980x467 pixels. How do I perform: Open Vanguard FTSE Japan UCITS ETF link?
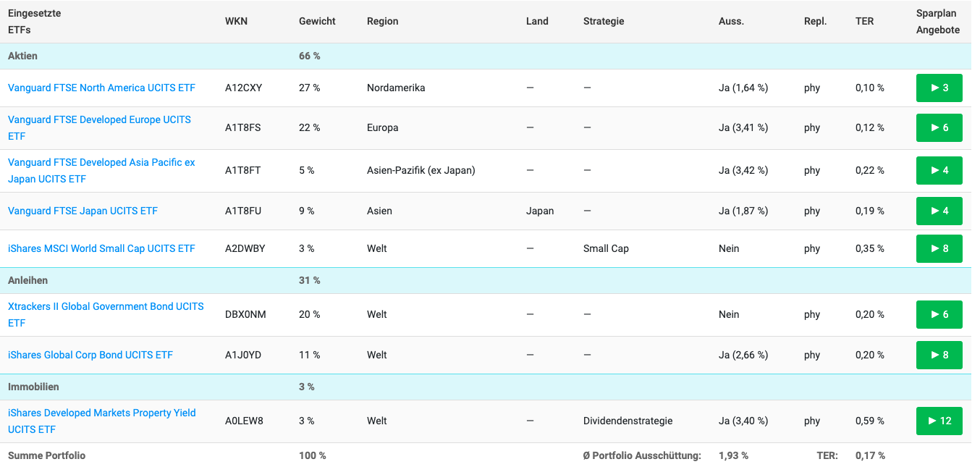click(x=83, y=211)
